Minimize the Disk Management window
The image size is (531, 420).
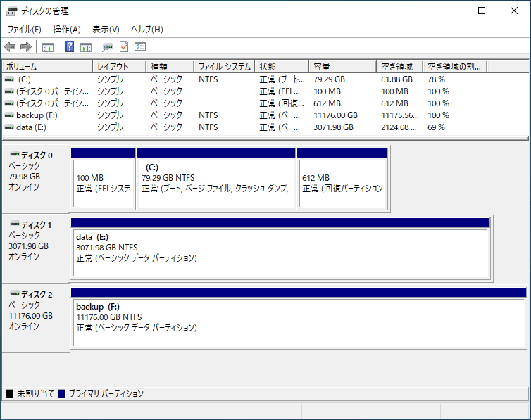point(450,11)
